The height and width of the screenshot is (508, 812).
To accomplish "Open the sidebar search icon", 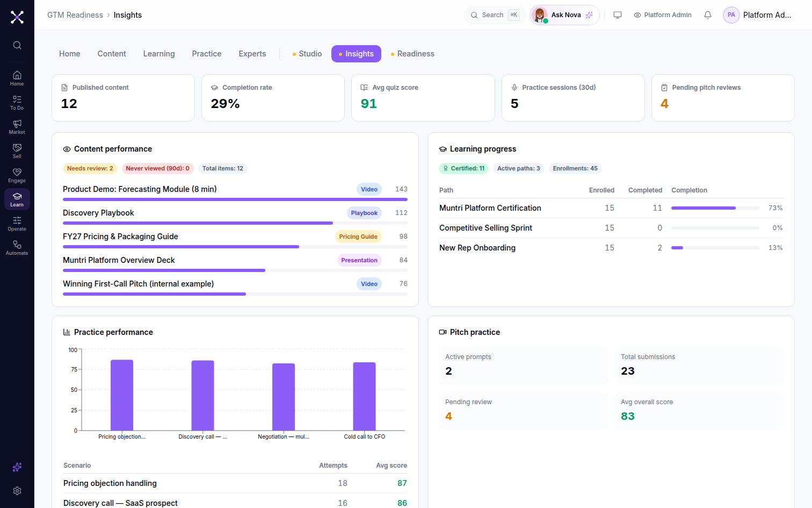I will pos(17,45).
